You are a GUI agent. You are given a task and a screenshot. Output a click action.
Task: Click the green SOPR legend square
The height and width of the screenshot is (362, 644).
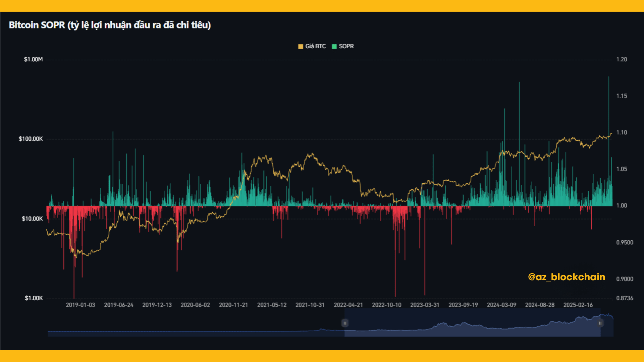tap(334, 47)
